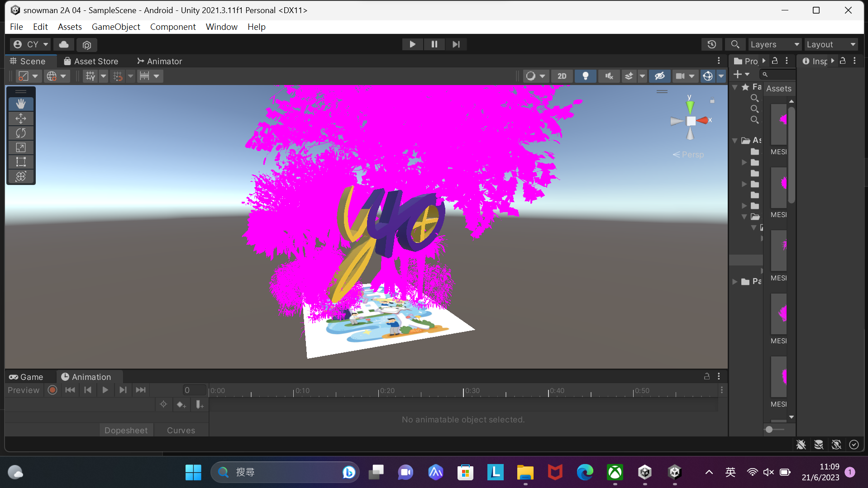
Task: Open the Component menu
Action: [173, 27]
